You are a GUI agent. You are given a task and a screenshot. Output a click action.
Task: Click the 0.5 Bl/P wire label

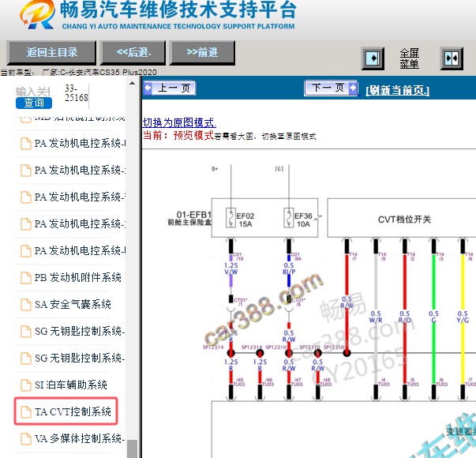289,268
